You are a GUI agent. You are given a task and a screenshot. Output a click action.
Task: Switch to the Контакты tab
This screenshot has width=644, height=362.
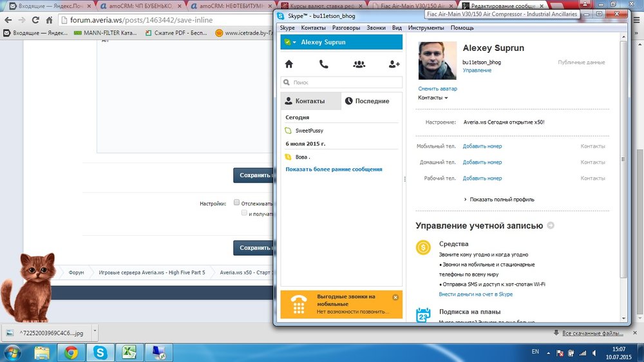point(310,101)
